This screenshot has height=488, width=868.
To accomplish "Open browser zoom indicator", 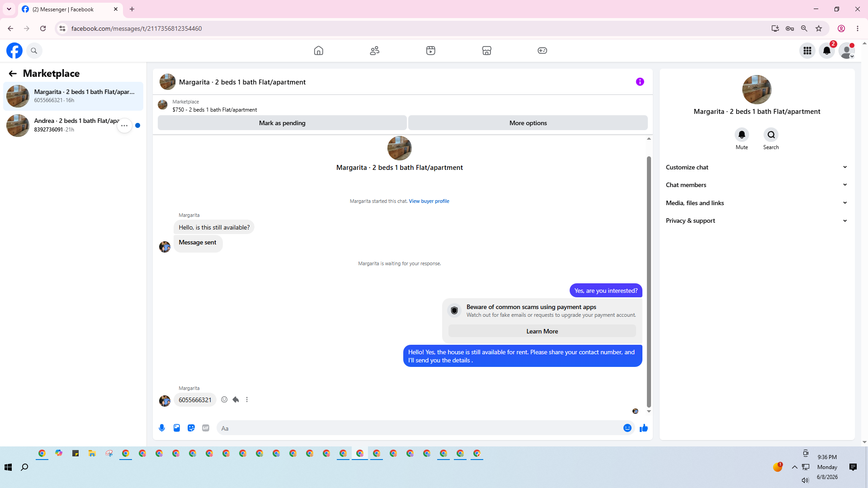I will pyautogui.click(x=804, y=28).
